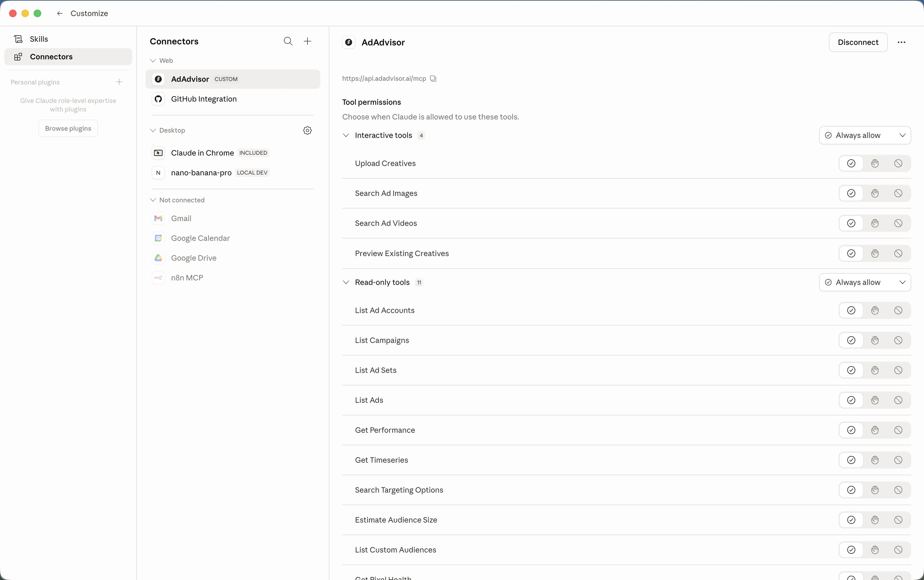Block the Upload Creatives tool
This screenshot has height=580, width=924.
click(898, 163)
